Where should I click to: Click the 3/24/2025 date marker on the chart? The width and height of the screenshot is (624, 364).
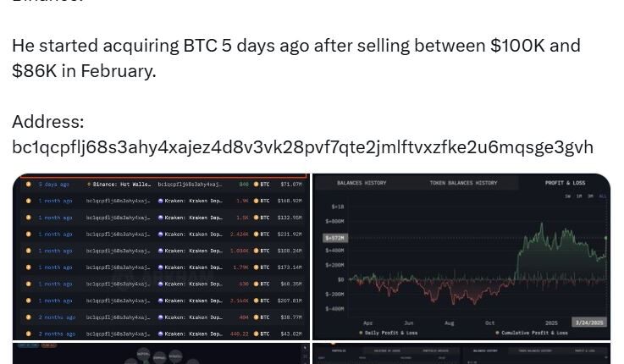pos(589,323)
